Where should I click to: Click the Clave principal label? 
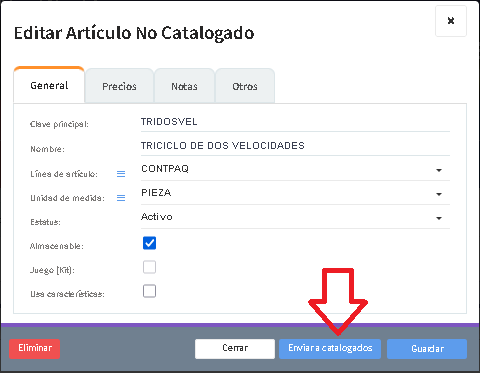tap(59, 124)
